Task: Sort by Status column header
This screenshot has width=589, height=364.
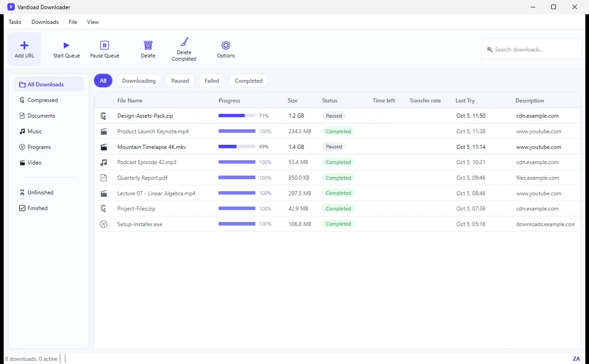Action: pos(330,101)
